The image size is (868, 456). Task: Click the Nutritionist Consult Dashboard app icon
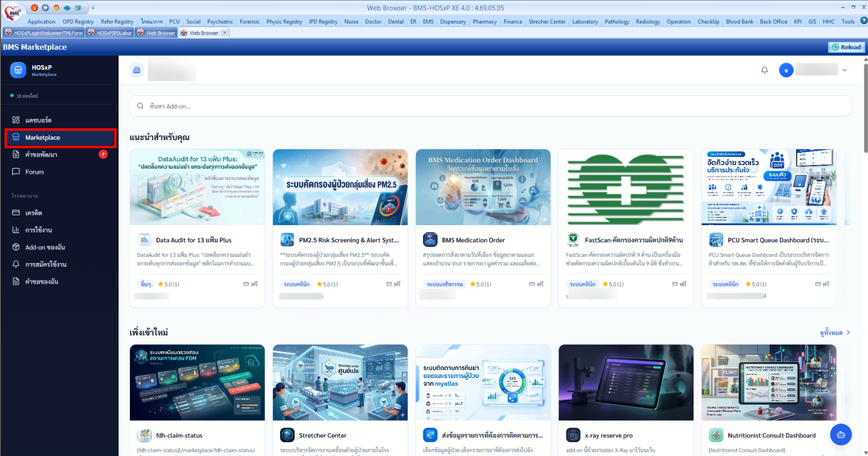(x=716, y=435)
